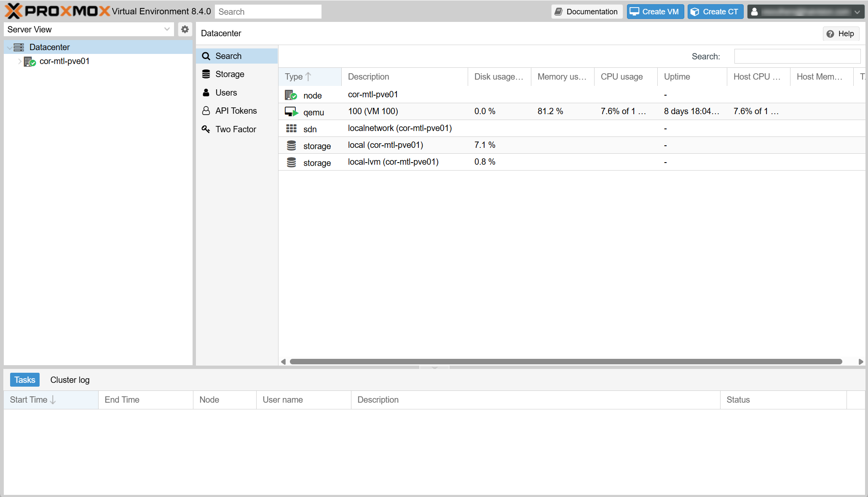The image size is (868, 497).
Task: Switch to the Tasks tab
Action: (x=25, y=380)
